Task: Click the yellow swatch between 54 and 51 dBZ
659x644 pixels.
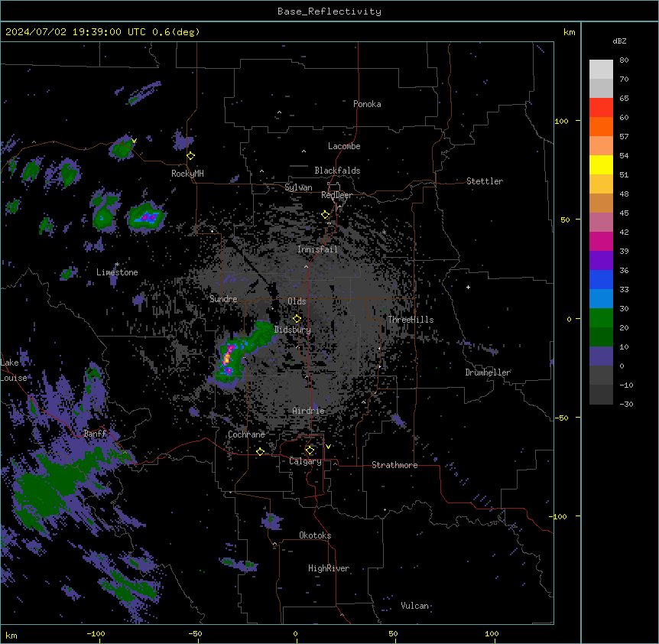Action: tap(601, 164)
